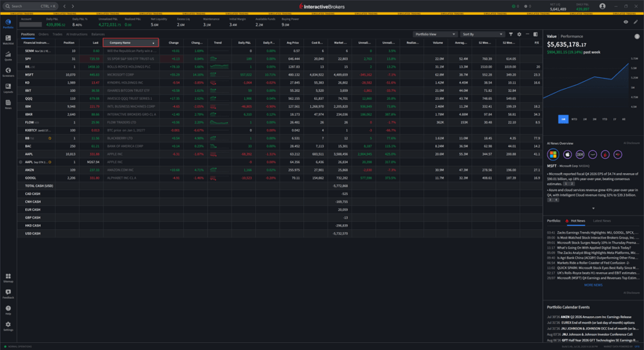Image resolution: width=644 pixels, height=350 pixels.
Task: Sort by the Daily P&L column header
Action: (244, 43)
